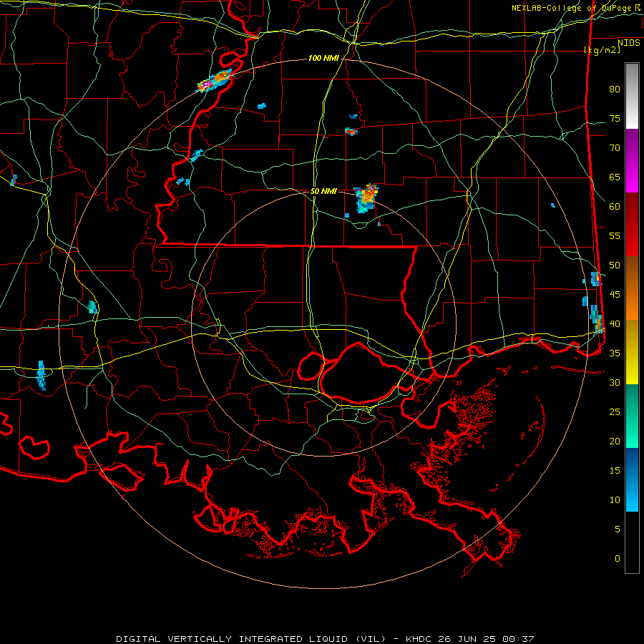
Task: Click the 80 value on the color scale
Action: click(615, 89)
